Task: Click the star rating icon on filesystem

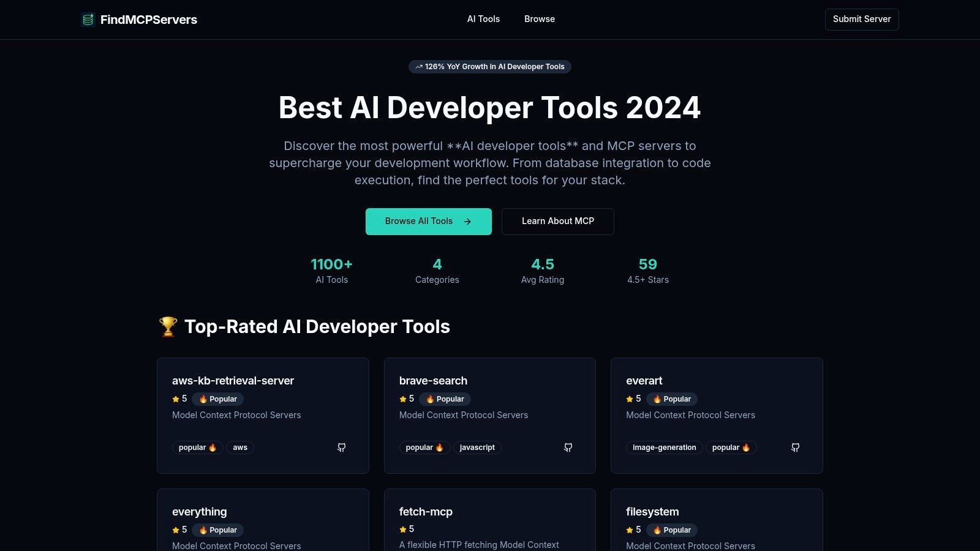Action: [x=630, y=530]
